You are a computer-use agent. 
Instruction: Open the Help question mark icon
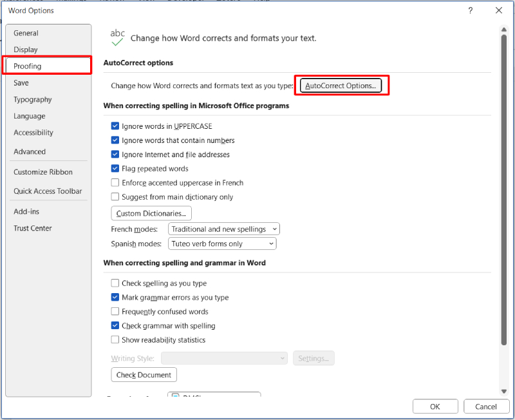tap(470, 10)
